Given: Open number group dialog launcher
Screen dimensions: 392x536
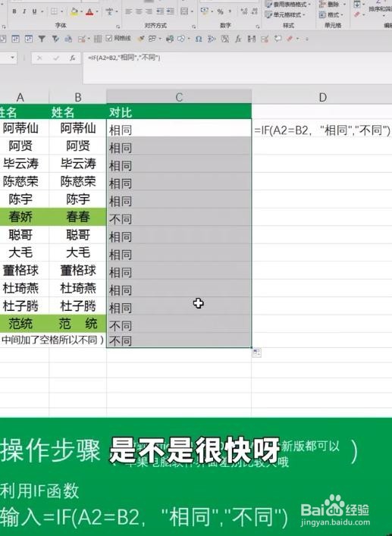Looking at the screenshot, I should coord(257,27).
